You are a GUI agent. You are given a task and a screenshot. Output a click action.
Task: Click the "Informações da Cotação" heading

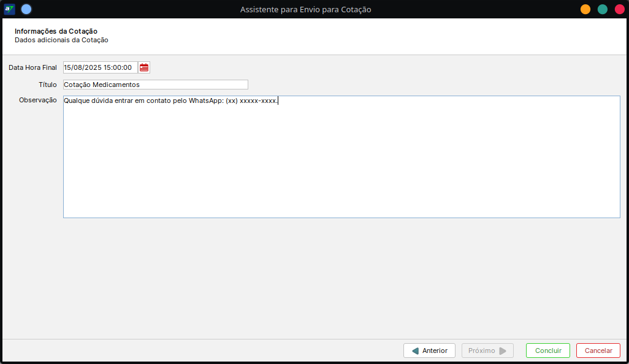coord(56,31)
